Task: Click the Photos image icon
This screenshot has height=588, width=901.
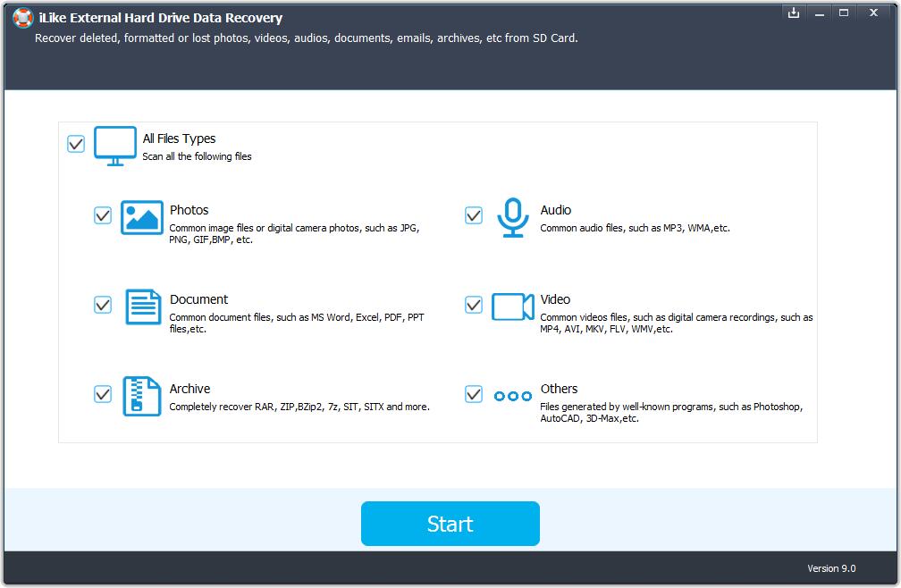Action: [x=140, y=217]
